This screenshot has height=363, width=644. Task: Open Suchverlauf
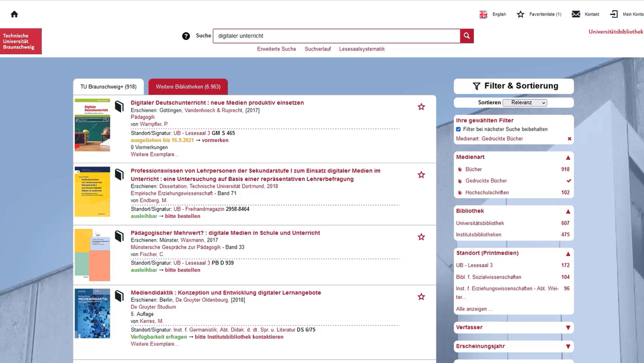[318, 49]
